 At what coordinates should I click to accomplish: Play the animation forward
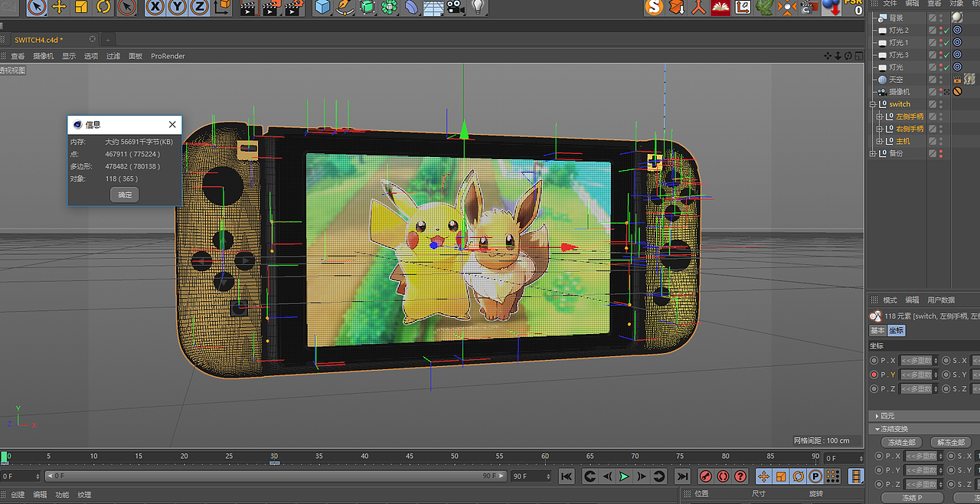[624, 476]
